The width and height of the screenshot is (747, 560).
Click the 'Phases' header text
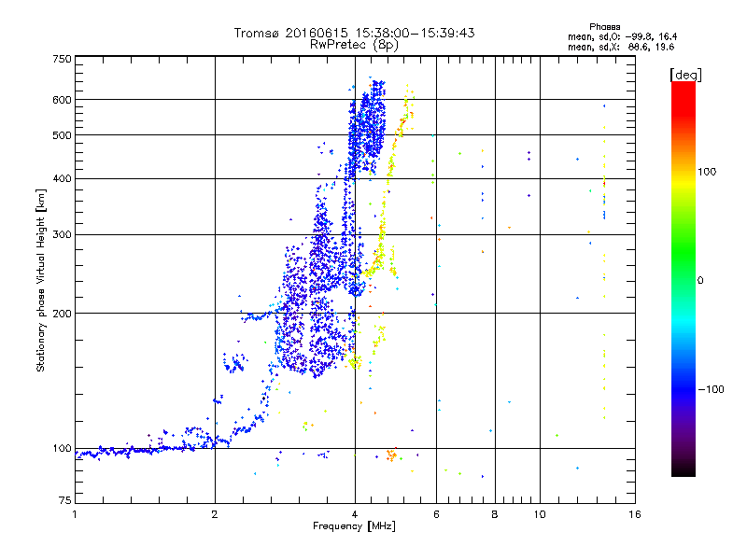604,27
